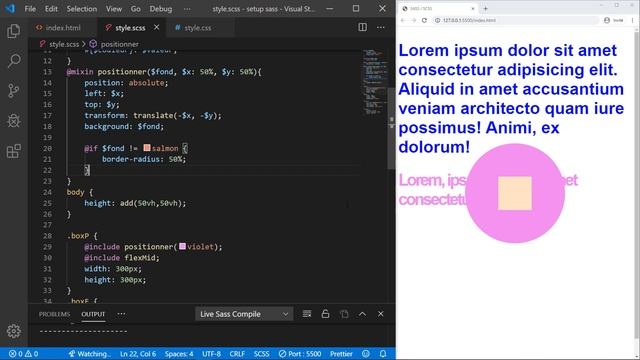Open Source Control view in activity bar
Screen dimensions: 640x360
pos(13,91)
